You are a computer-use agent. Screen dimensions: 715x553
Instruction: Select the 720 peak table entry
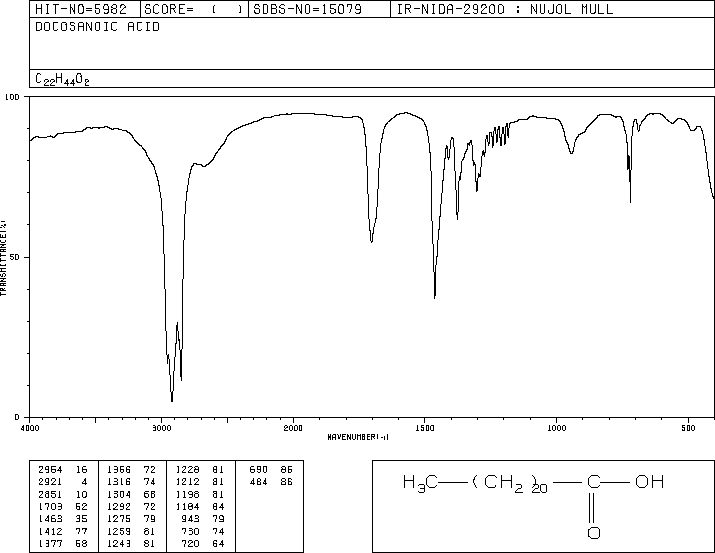[x=203, y=543]
